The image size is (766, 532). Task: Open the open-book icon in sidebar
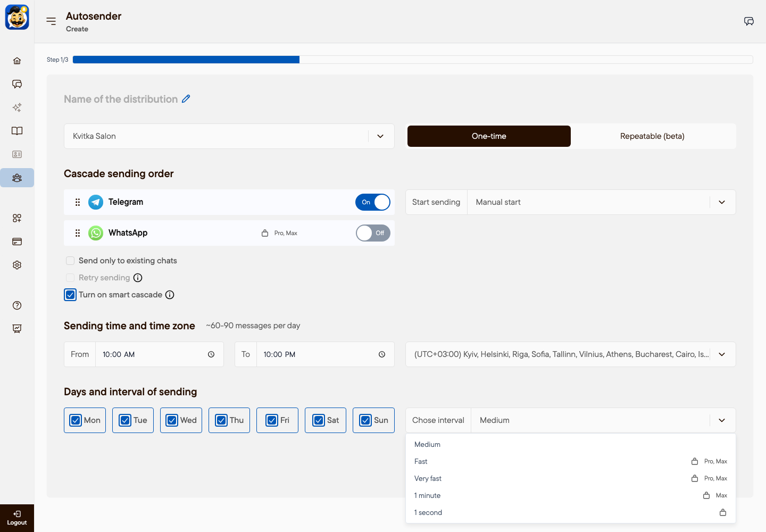(x=17, y=131)
